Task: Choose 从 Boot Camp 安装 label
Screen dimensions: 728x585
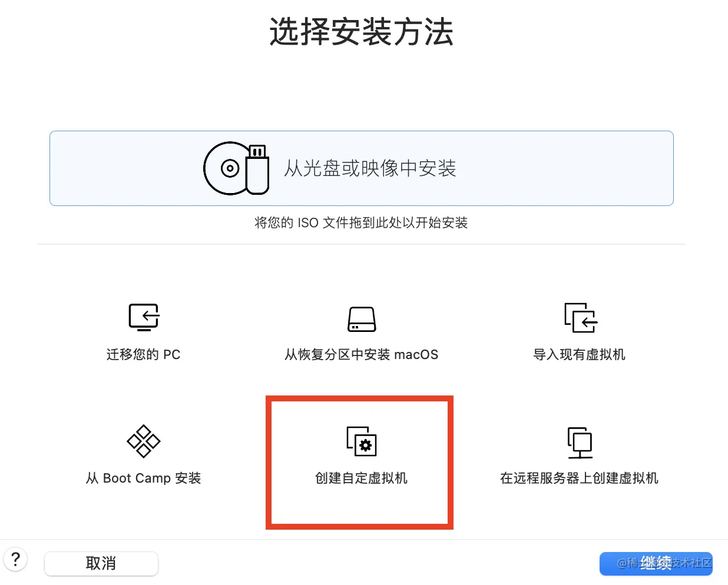Action: pos(144,478)
